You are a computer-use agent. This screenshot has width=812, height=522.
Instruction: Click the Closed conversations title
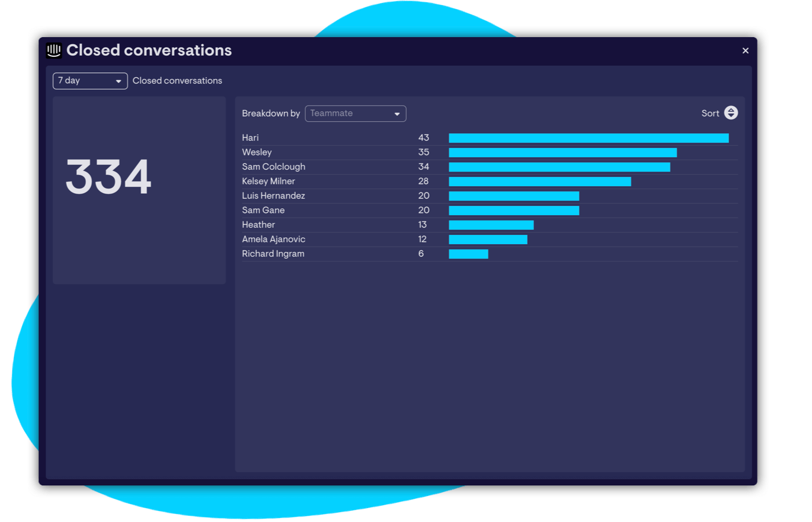tap(150, 50)
